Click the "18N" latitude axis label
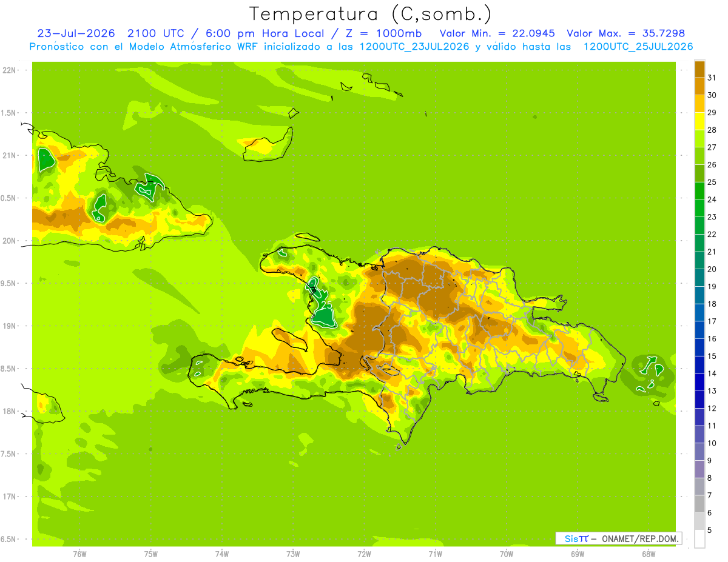The height and width of the screenshot is (562, 728). pyautogui.click(x=8, y=411)
